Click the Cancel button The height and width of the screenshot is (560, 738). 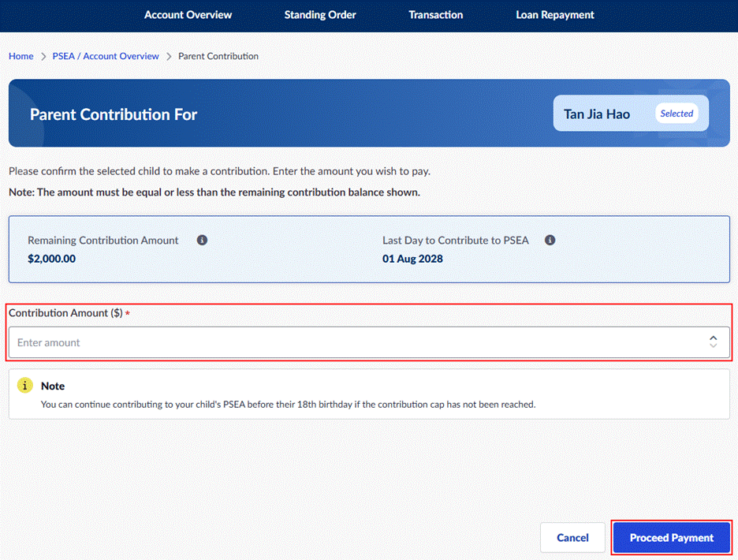[572, 537]
